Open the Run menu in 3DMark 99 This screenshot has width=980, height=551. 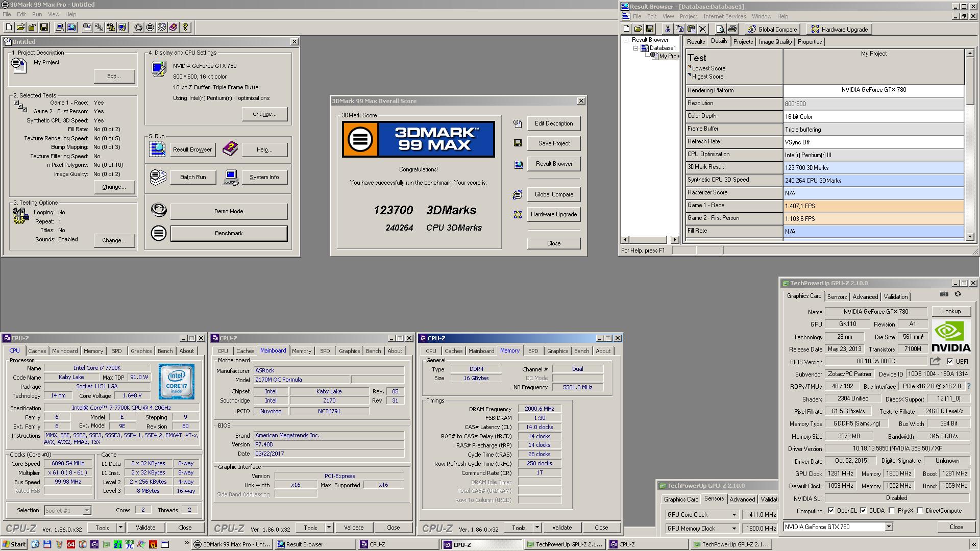[37, 14]
